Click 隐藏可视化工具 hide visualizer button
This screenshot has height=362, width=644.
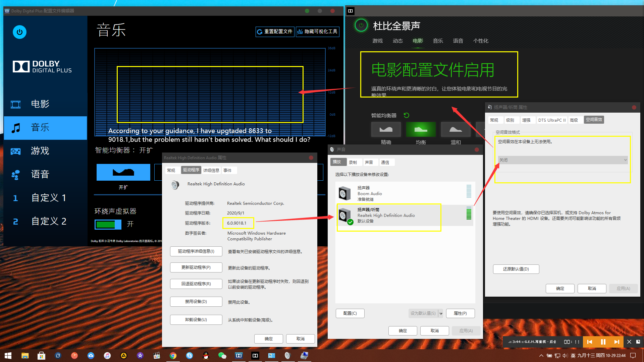tap(317, 32)
